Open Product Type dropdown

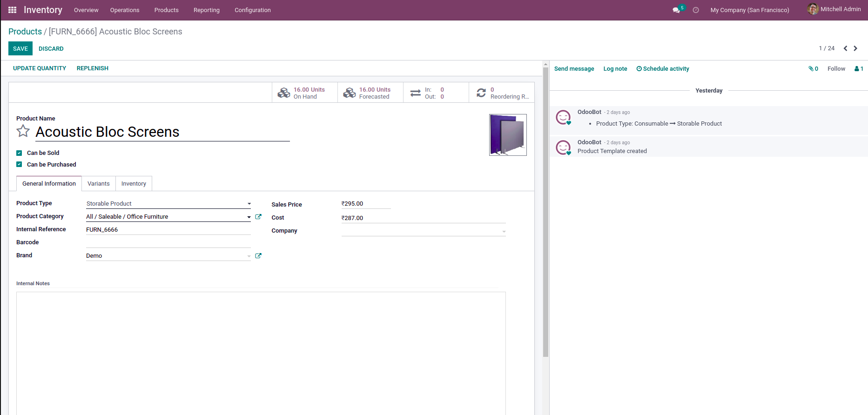click(168, 204)
